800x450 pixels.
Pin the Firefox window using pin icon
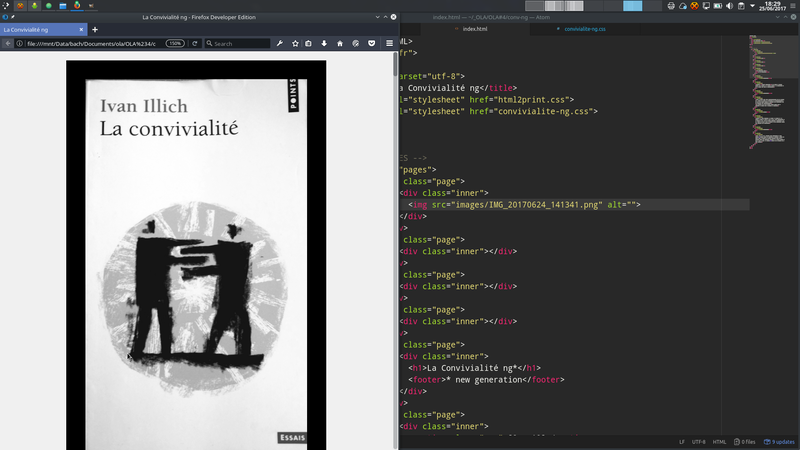(x=12, y=17)
